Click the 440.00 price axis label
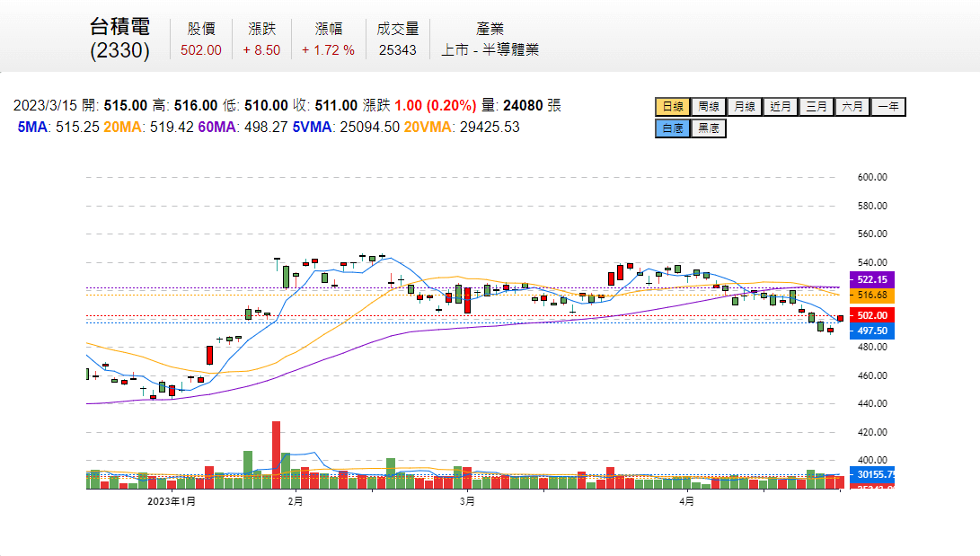Image resolution: width=980 pixels, height=556 pixels. click(x=872, y=403)
